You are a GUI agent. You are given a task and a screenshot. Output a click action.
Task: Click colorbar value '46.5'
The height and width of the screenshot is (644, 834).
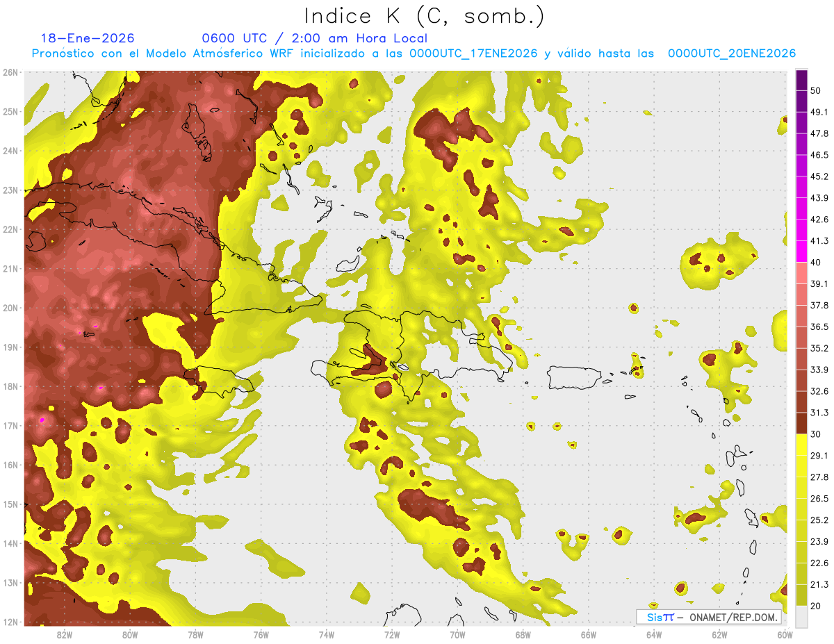pyautogui.click(x=819, y=155)
